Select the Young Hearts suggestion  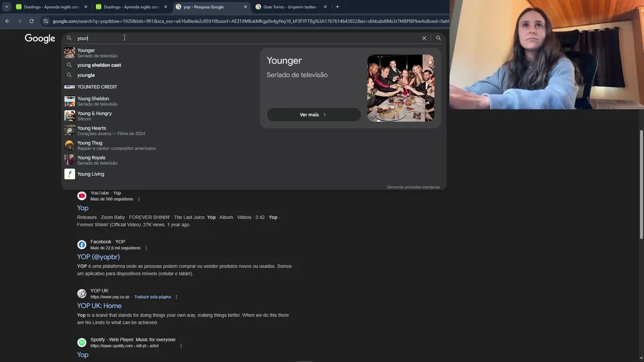coord(160,131)
